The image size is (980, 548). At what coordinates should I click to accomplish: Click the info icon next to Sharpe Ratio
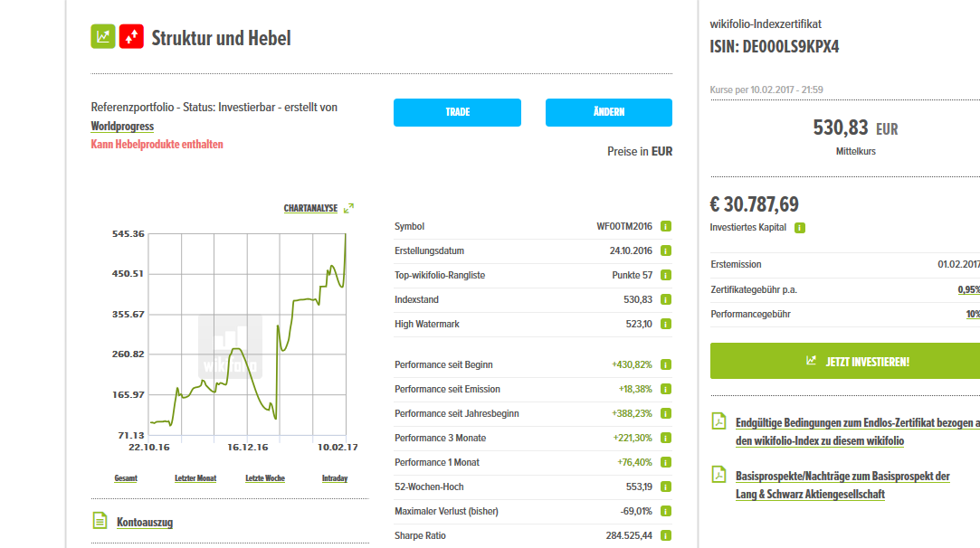coord(665,534)
